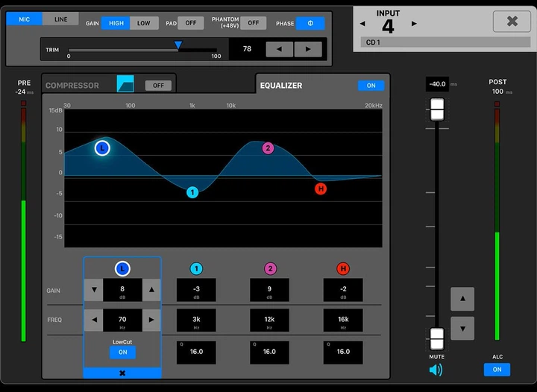Toggle the ALC ON button
The width and height of the screenshot is (537, 392).
(x=497, y=370)
